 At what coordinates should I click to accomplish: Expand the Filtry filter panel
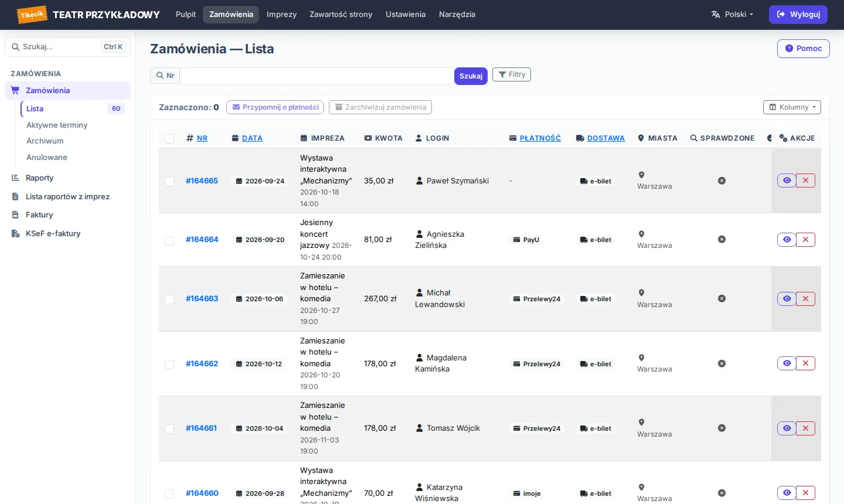[x=512, y=74]
